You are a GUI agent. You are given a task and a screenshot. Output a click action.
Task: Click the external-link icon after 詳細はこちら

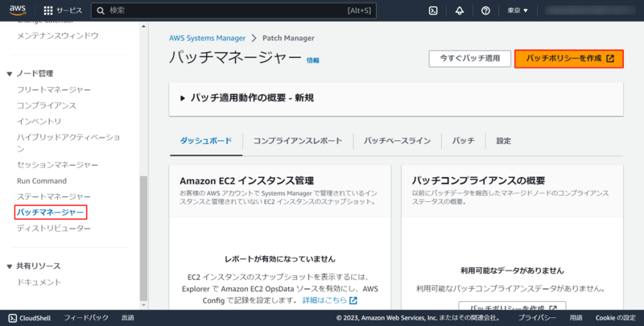point(353,300)
